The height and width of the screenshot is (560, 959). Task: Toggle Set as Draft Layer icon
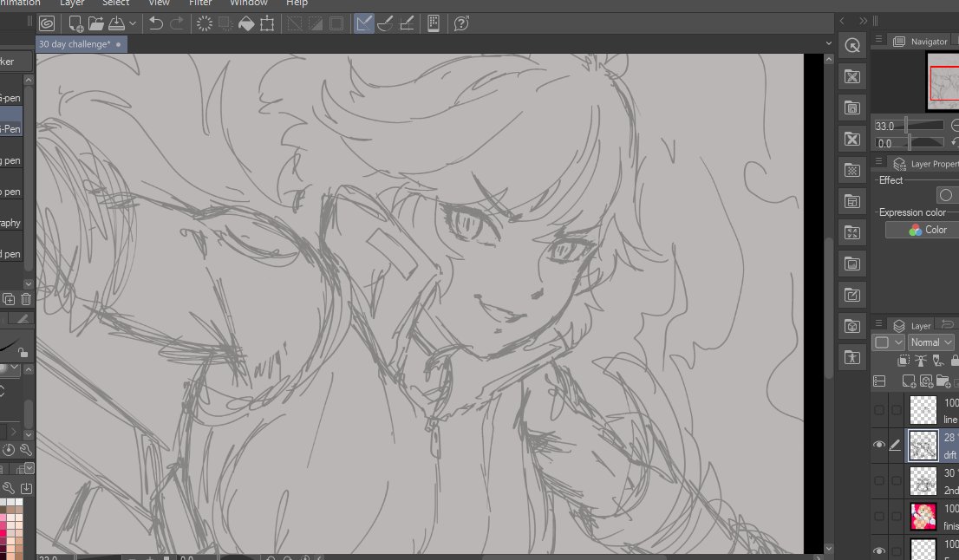(x=937, y=361)
